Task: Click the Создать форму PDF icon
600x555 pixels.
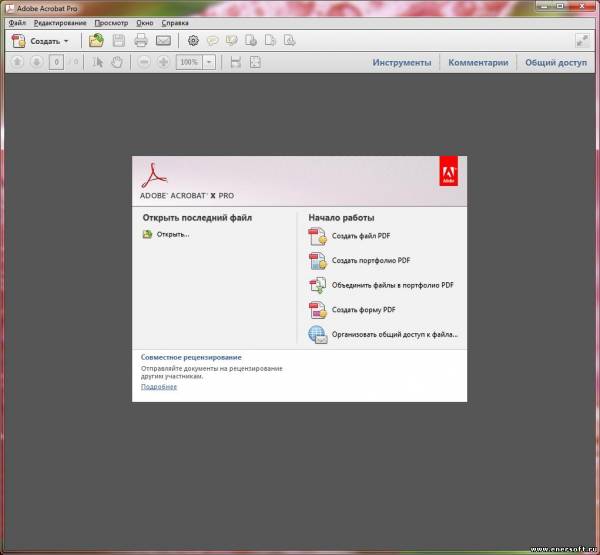Action: click(317, 310)
